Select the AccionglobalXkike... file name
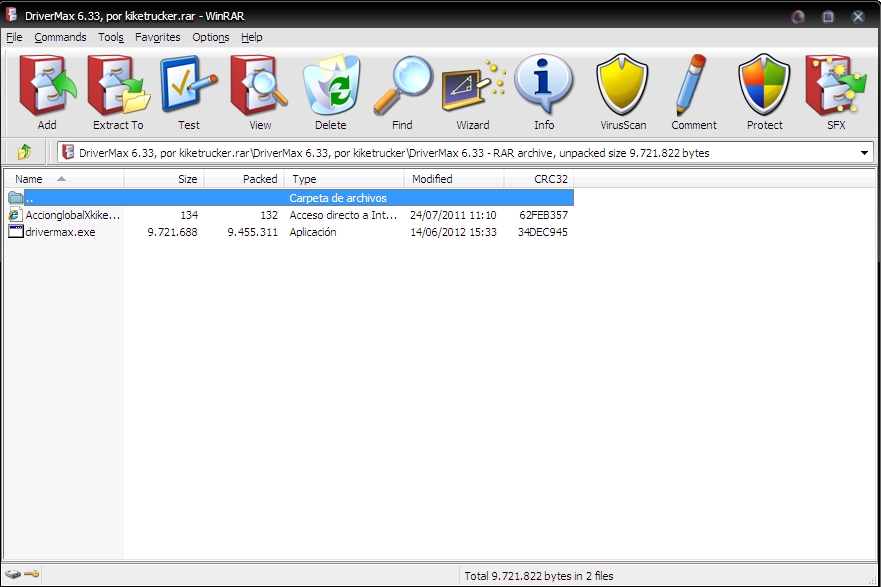Image resolution: width=881 pixels, height=587 pixels. (x=72, y=215)
